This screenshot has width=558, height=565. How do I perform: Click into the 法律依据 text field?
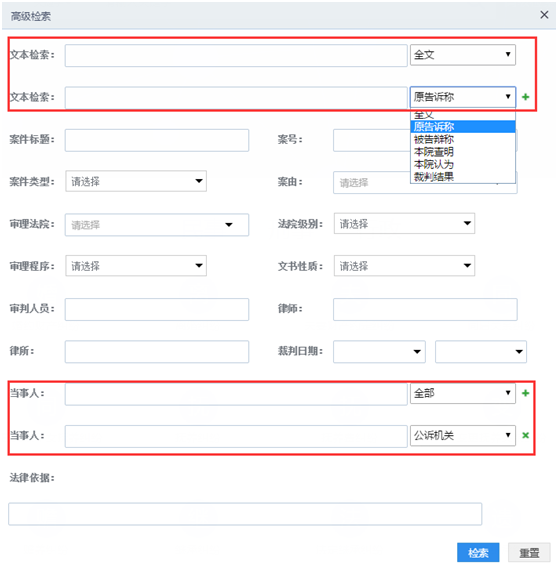[x=245, y=514]
